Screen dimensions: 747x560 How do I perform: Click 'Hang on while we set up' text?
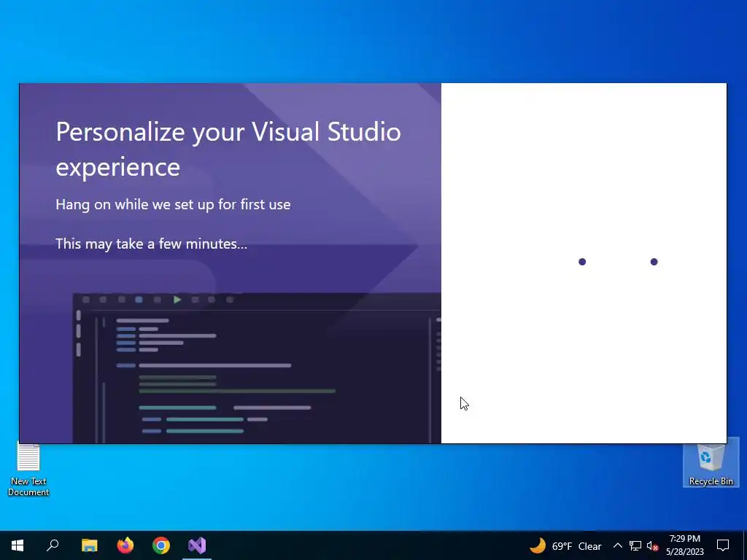tap(173, 204)
